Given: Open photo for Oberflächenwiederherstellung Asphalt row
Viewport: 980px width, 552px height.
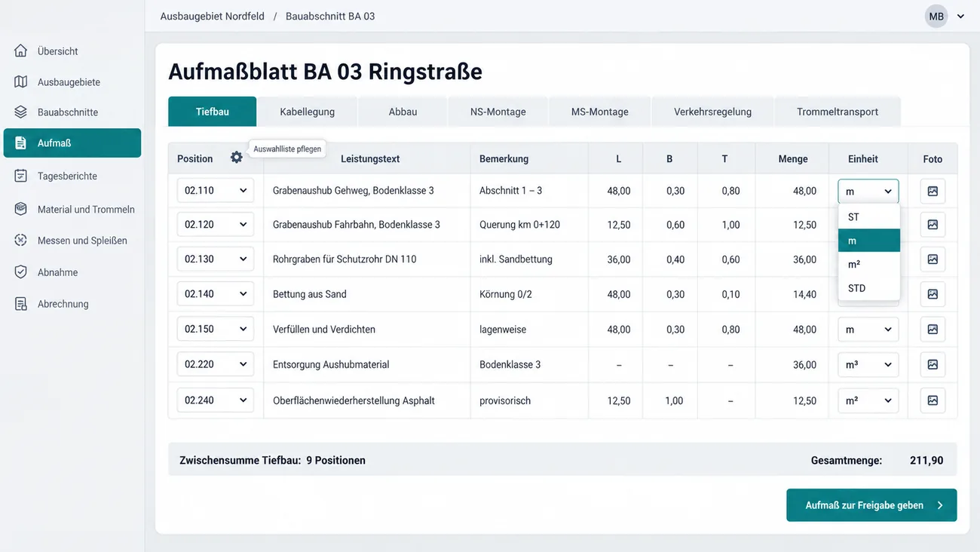Looking at the screenshot, I should pos(933,400).
